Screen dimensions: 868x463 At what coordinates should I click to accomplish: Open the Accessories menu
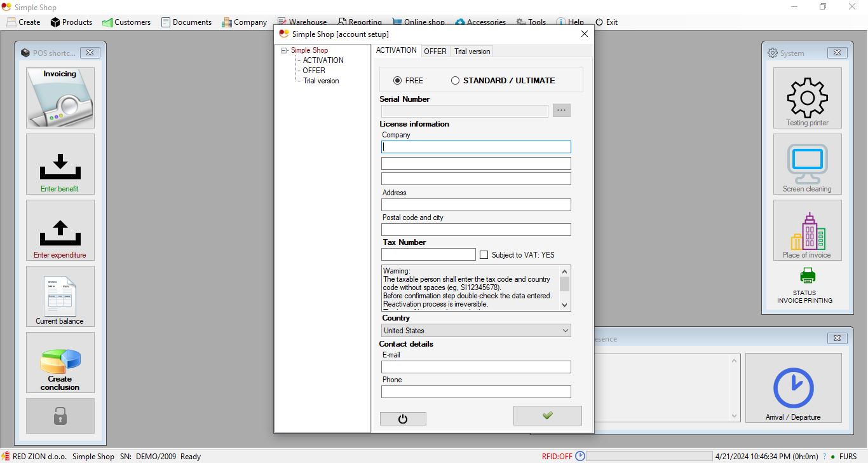pos(480,22)
